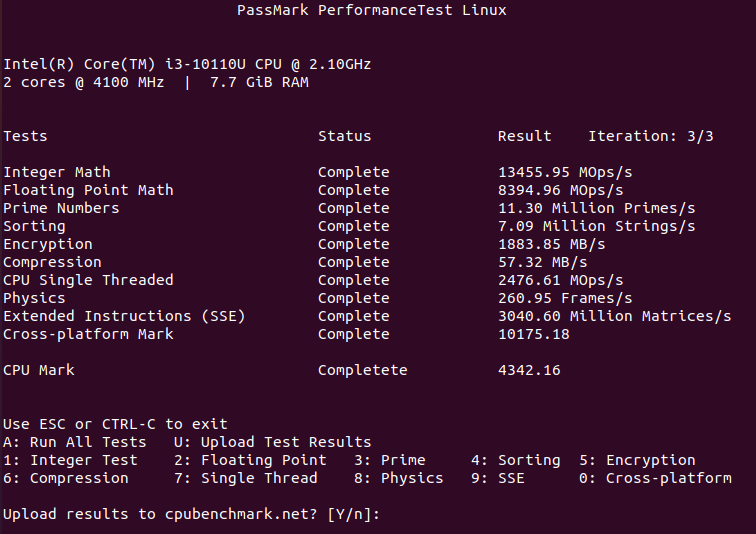This screenshot has width=756, height=534.
Task: Click the '3040.60 Million Matrices/s' result
Action: 615,316
